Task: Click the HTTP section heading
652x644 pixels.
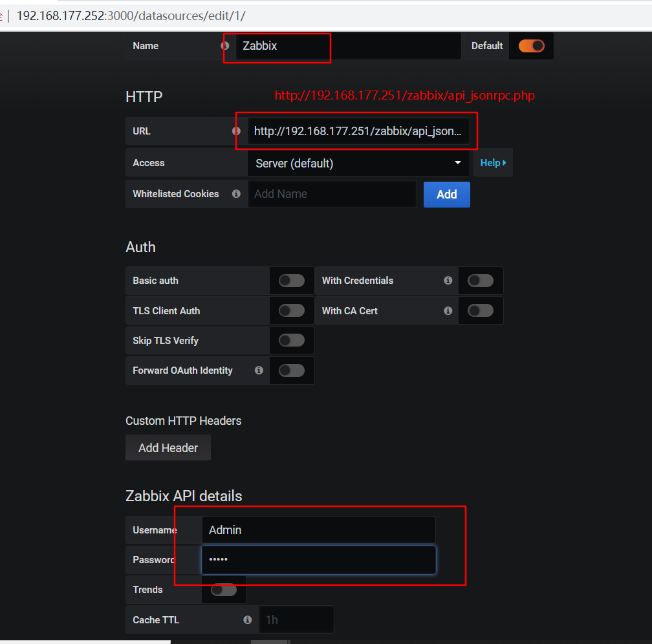Action: (x=144, y=97)
